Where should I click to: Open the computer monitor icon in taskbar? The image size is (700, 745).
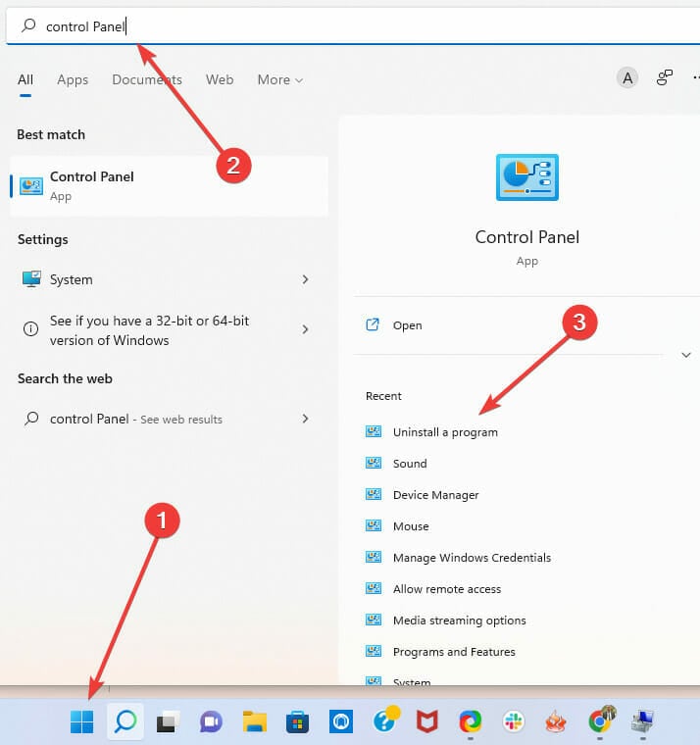click(x=642, y=721)
